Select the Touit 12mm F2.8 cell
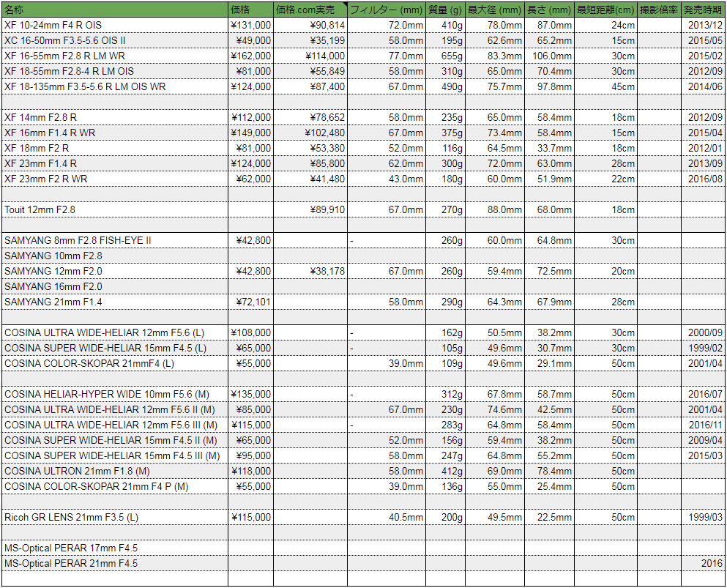This screenshot has height=588, width=727. pyautogui.click(x=114, y=209)
